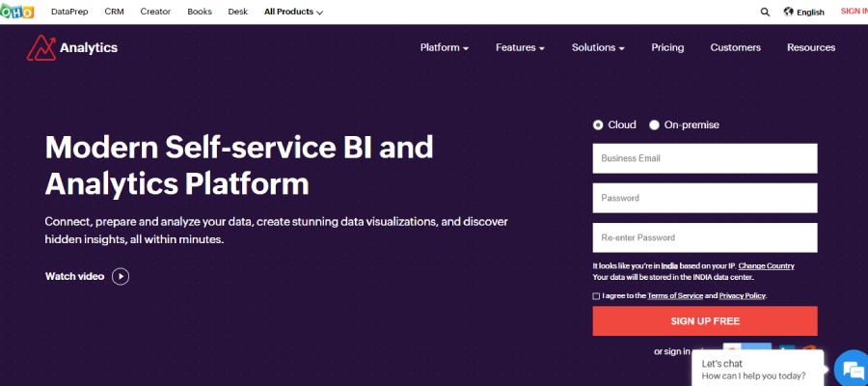
Task: Click the SIGN UP FREE button
Action: click(x=705, y=321)
